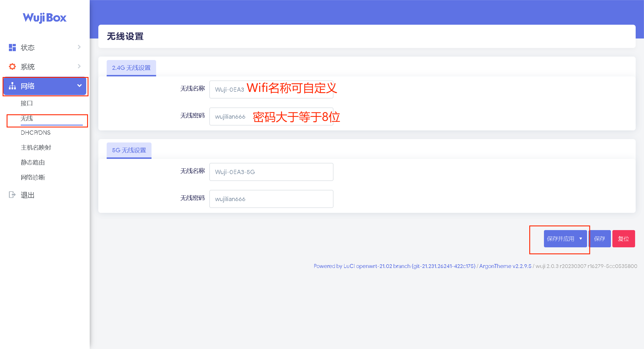Click the status dashboard grid icon
The width and height of the screenshot is (644, 349).
[x=12, y=47]
